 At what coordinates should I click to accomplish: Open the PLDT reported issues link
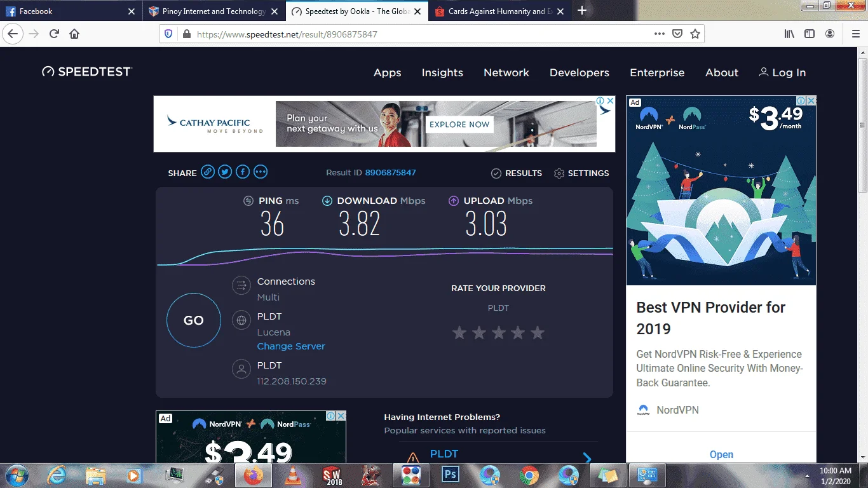pyautogui.click(x=444, y=454)
